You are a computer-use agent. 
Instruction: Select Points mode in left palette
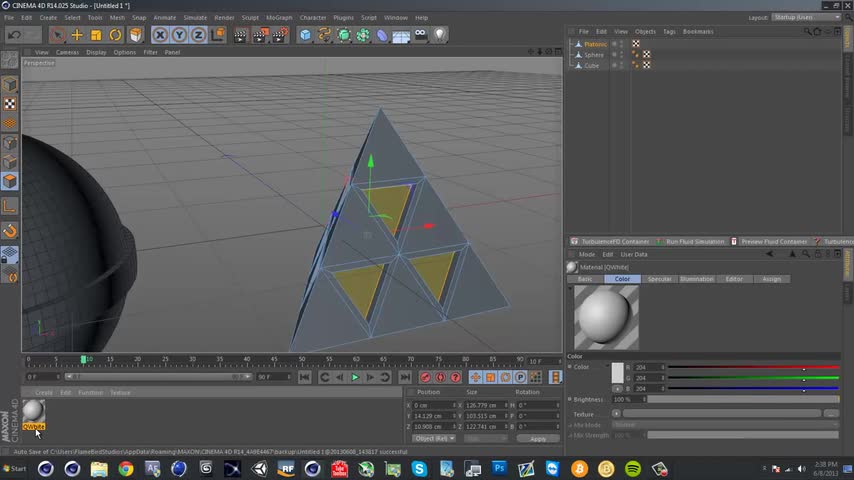coord(9,143)
